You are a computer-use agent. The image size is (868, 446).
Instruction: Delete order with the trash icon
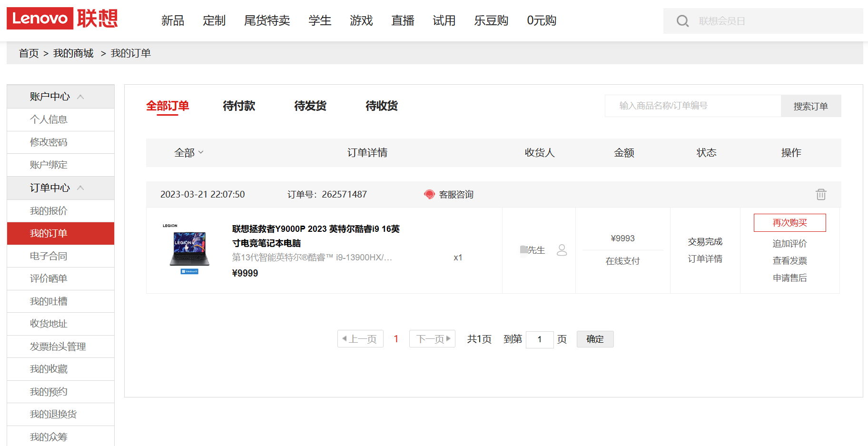pyautogui.click(x=821, y=194)
